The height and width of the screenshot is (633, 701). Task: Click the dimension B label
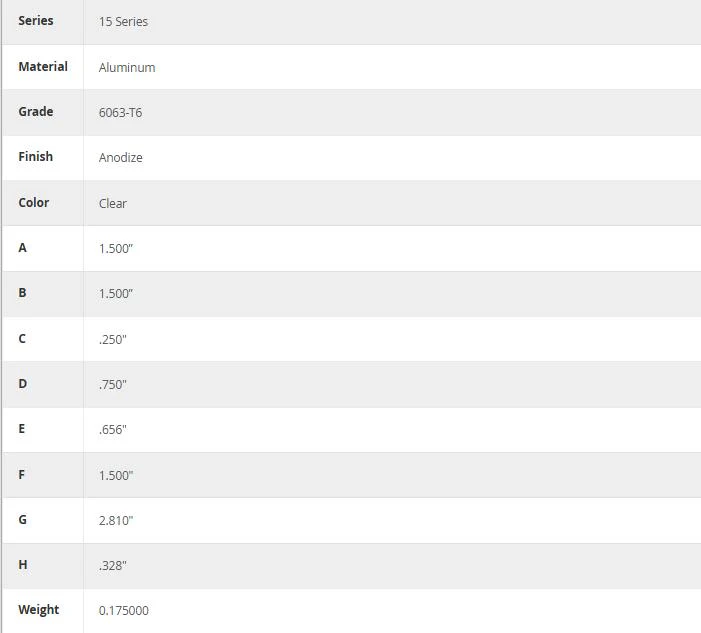[22, 293]
